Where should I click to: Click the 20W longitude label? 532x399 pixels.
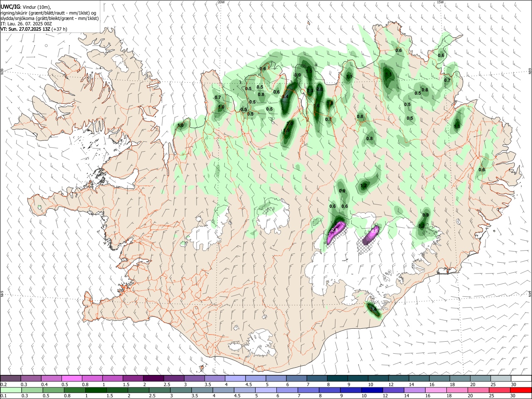pyautogui.click(x=222, y=2)
